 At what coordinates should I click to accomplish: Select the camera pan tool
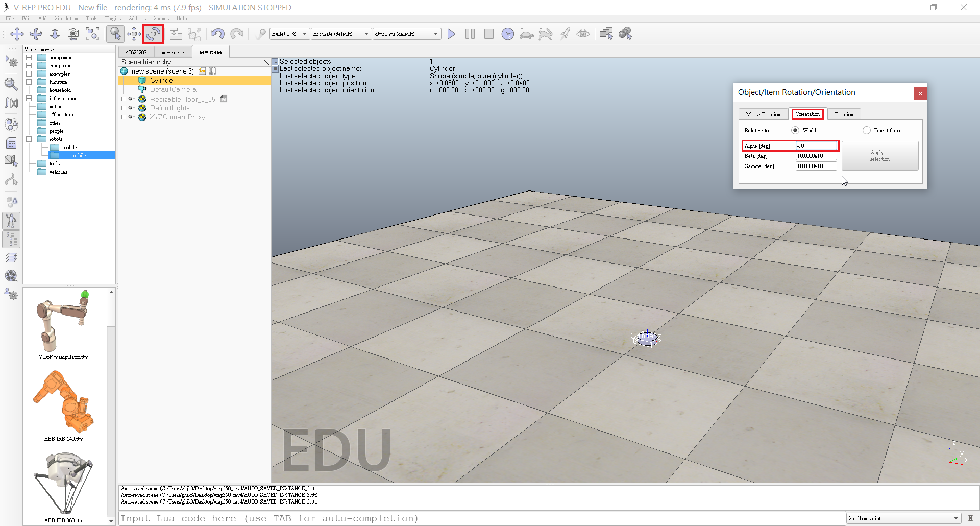click(17, 34)
